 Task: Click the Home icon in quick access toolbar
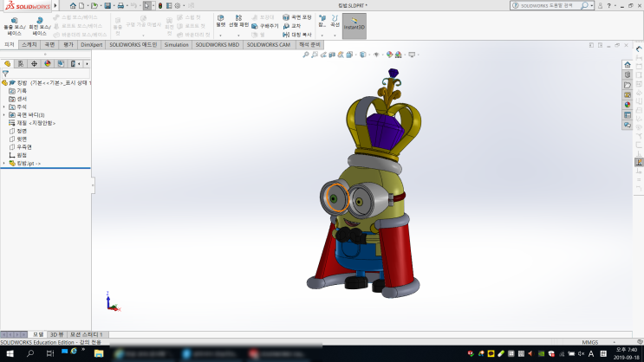pos(73,6)
